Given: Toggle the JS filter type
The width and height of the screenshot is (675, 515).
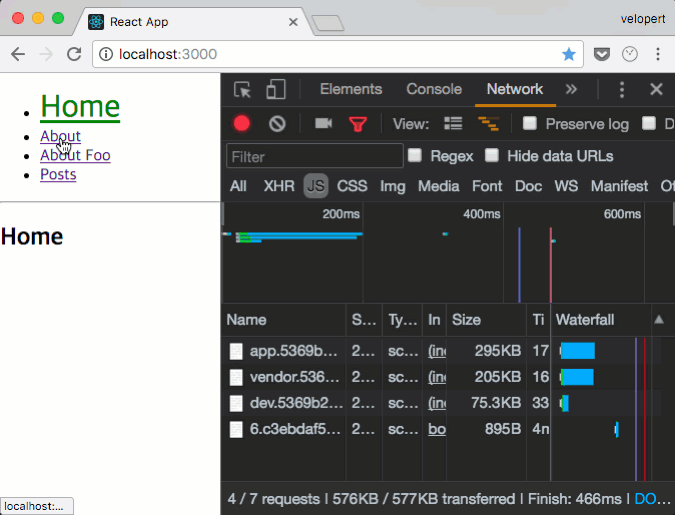Looking at the screenshot, I should 316,186.
